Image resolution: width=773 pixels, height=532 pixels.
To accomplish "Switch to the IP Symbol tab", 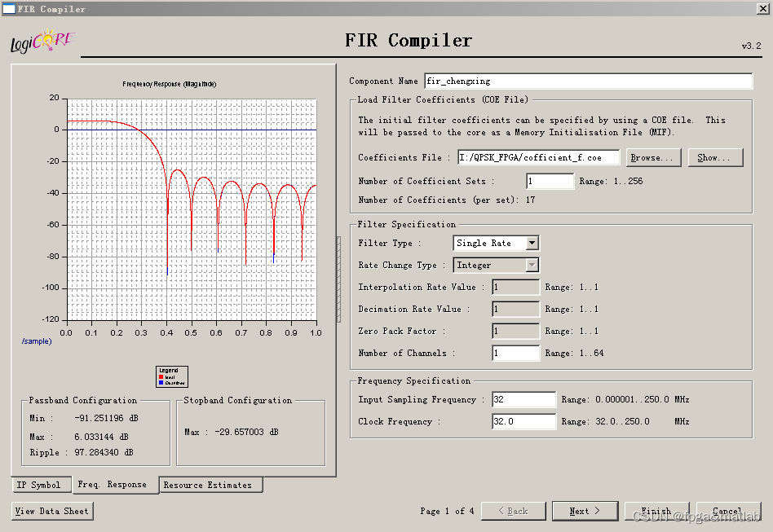I will click(41, 485).
